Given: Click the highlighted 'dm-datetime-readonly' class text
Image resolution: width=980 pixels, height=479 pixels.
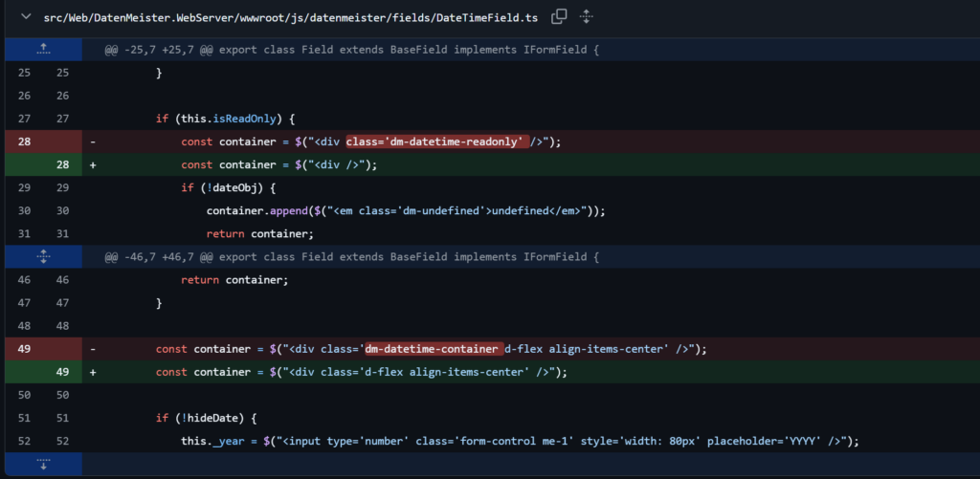Looking at the screenshot, I should coord(436,142).
